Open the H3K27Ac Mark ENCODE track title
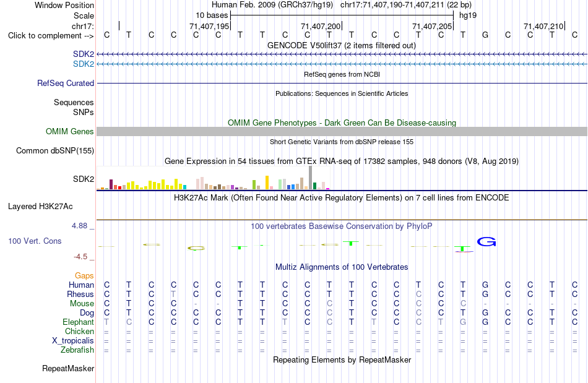Viewport: 588px width, 383px height. pyautogui.click(x=341, y=197)
